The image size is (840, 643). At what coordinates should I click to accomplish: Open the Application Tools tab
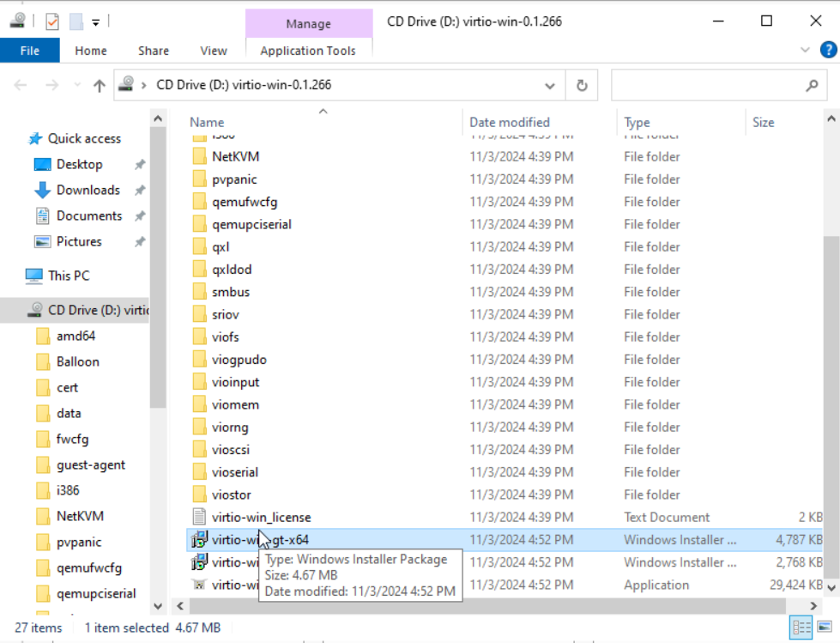308,51
